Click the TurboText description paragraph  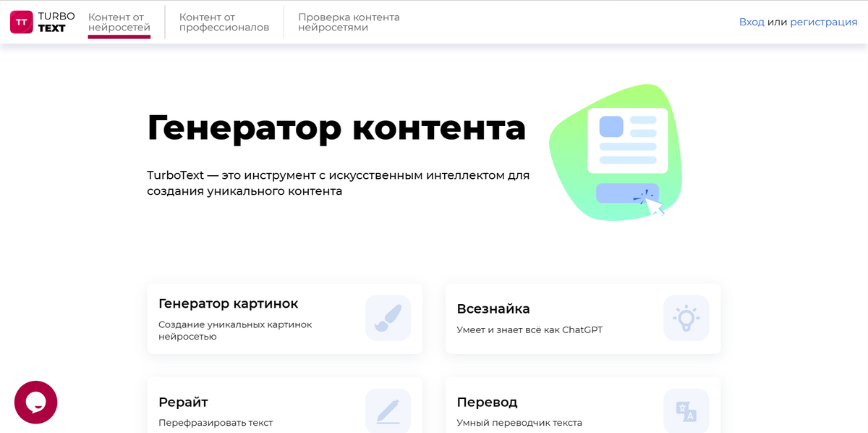339,184
